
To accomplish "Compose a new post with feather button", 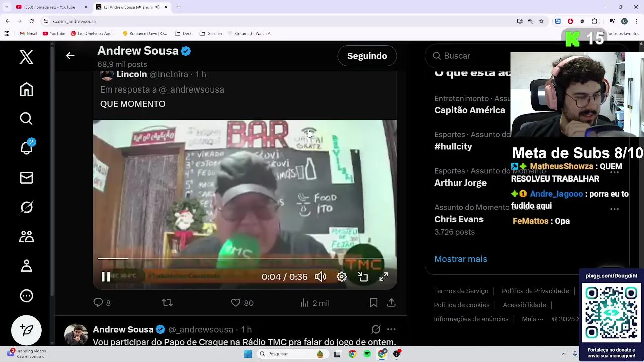I will tap(26, 330).
